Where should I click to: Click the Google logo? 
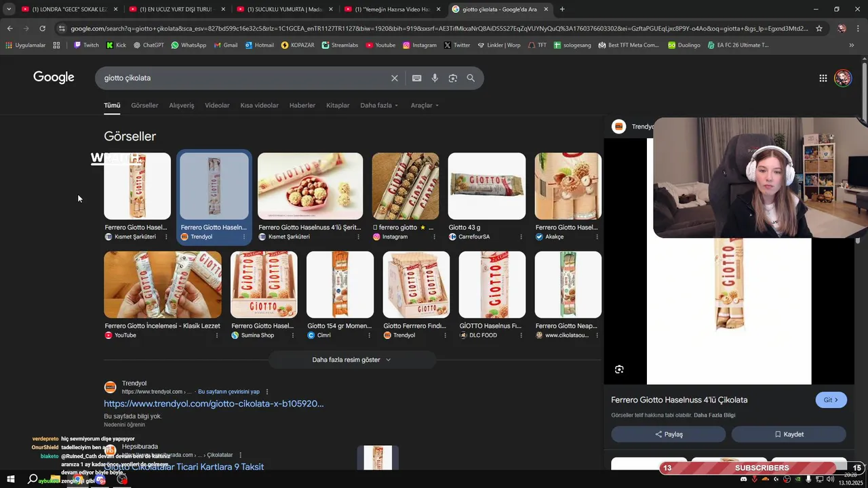pos(54,77)
